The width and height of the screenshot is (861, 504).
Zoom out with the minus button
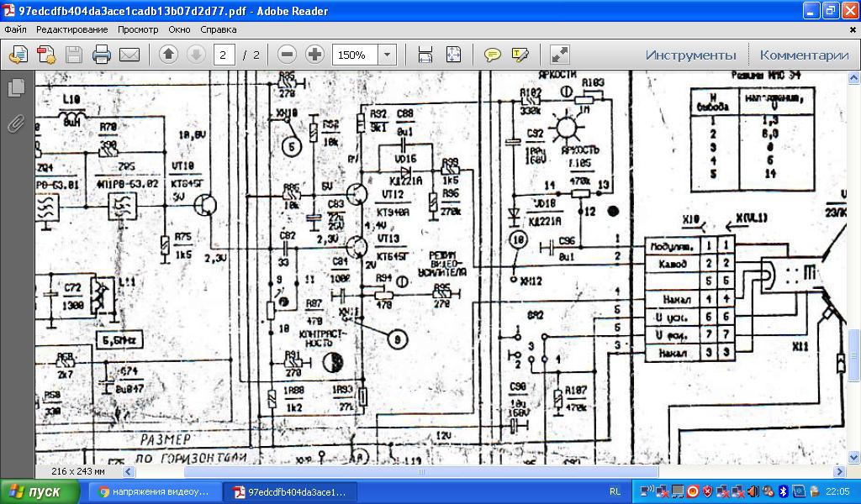287,55
